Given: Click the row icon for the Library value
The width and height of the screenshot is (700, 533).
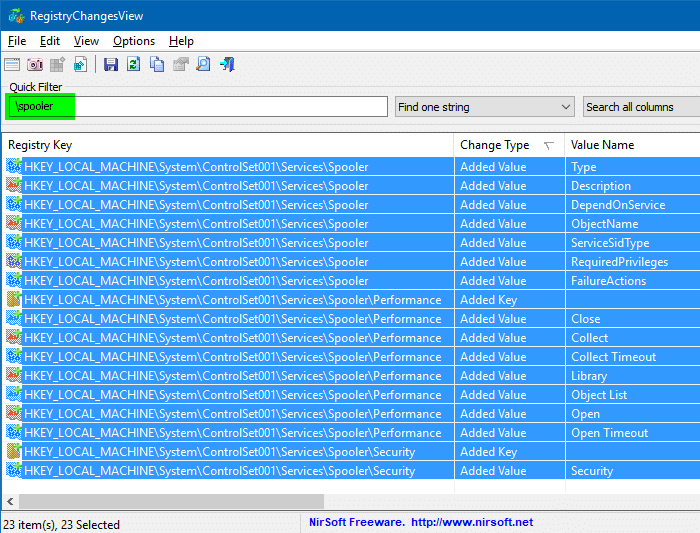Looking at the screenshot, I should tap(14, 375).
